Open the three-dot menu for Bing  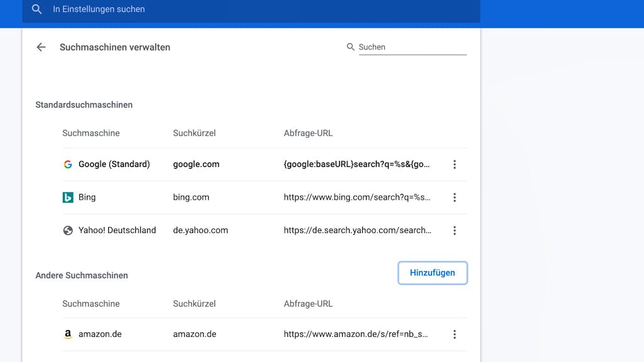click(x=454, y=198)
